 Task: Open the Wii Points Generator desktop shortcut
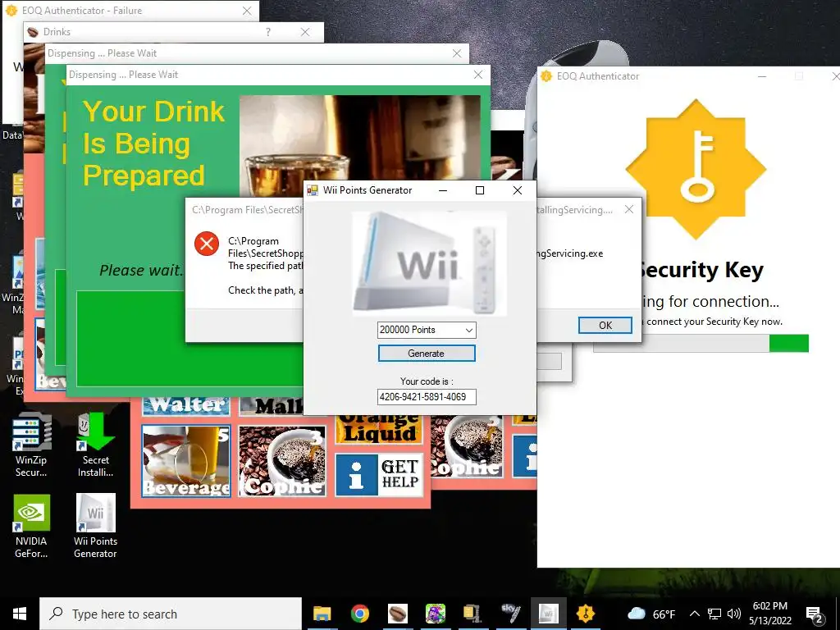pyautogui.click(x=95, y=527)
